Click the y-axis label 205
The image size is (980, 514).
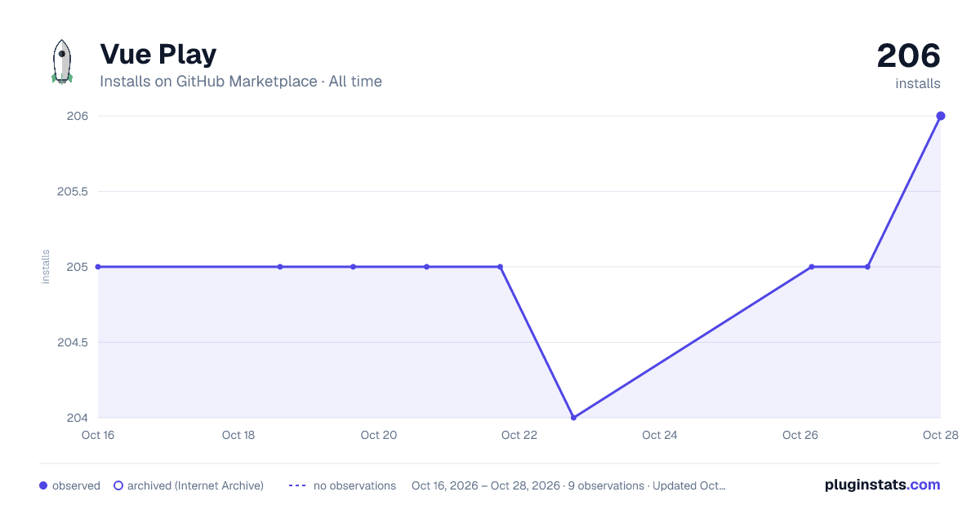click(x=78, y=267)
